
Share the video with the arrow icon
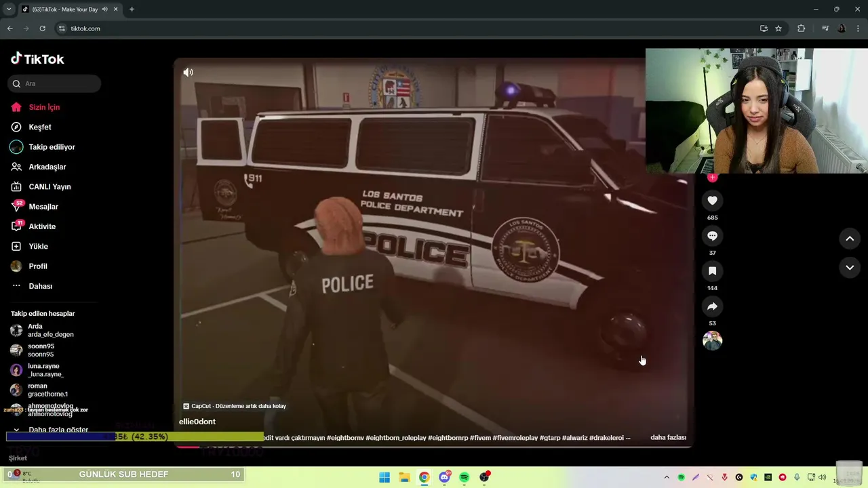712,306
